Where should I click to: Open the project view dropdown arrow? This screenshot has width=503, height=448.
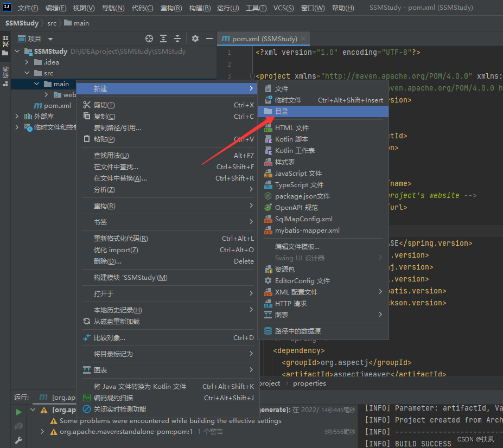pos(50,39)
